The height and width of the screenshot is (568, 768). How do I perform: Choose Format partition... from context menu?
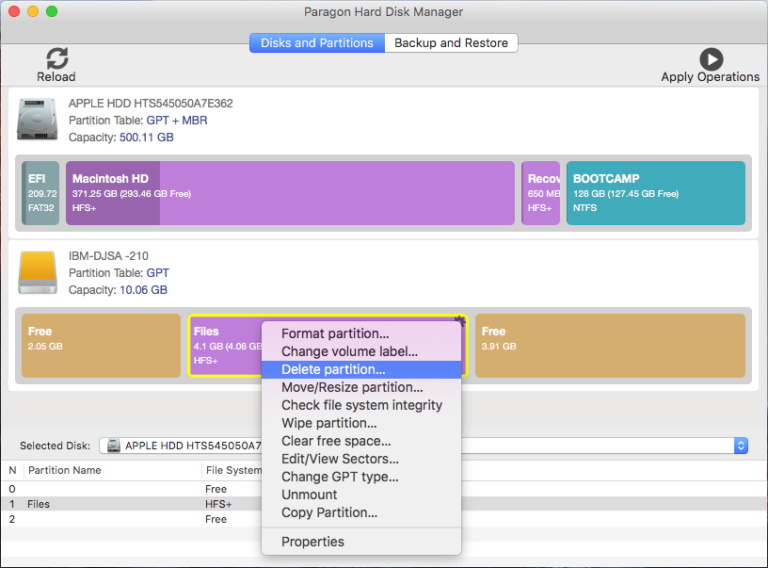(361, 333)
